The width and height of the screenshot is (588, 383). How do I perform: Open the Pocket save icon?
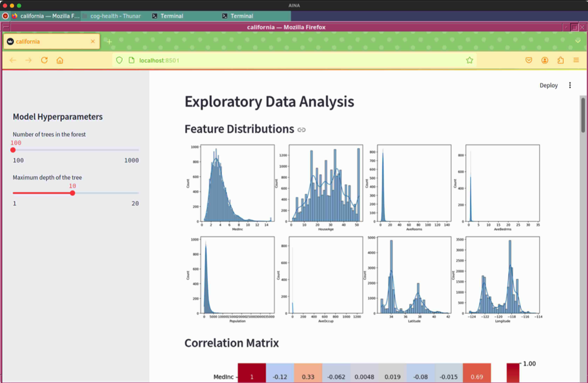529,60
